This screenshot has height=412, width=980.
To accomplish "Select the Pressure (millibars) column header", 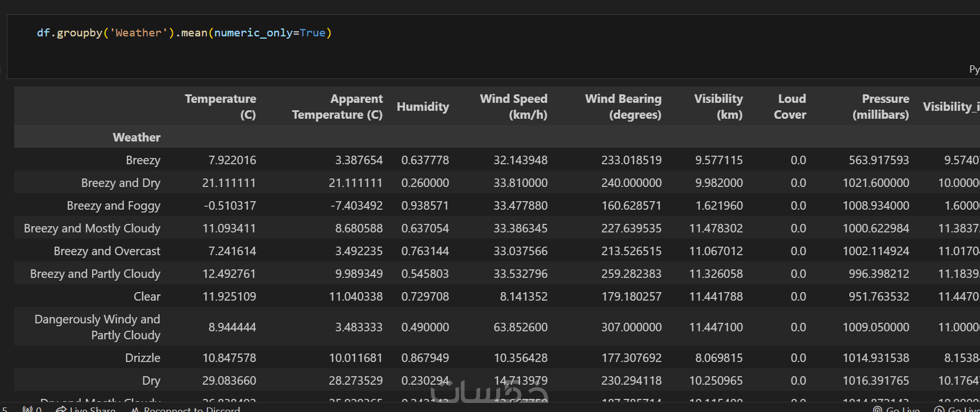I will (x=881, y=106).
